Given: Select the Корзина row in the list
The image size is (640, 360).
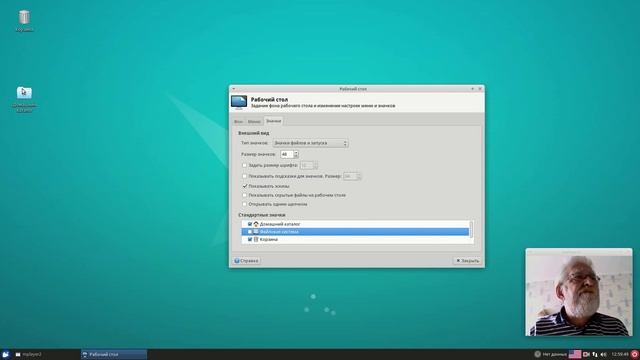Looking at the screenshot, I should click(x=355, y=240).
